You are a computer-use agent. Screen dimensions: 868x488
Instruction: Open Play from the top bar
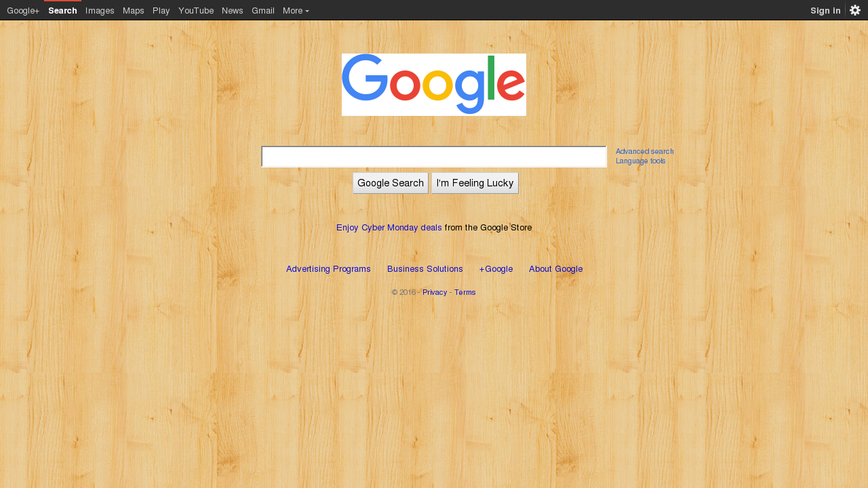[161, 10]
